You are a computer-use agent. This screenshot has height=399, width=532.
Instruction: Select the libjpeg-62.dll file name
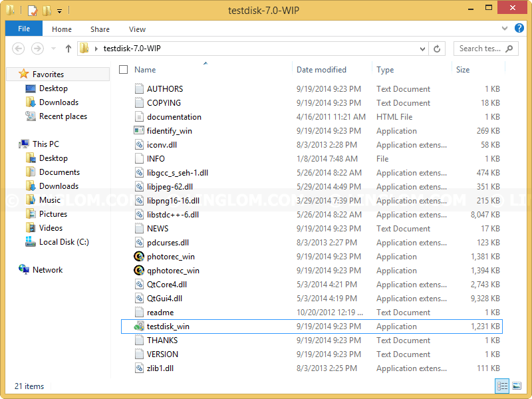pyautogui.click(x=170, y=187)
